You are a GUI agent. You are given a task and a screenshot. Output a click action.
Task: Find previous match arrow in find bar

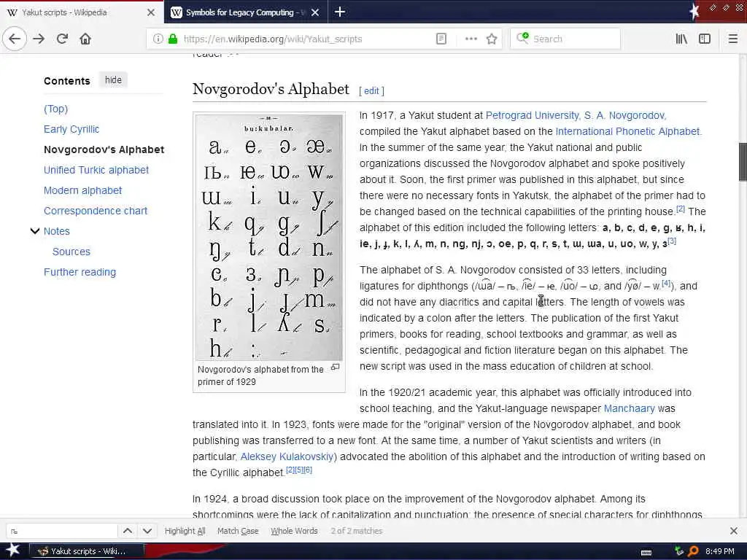[x=128, y=531]
